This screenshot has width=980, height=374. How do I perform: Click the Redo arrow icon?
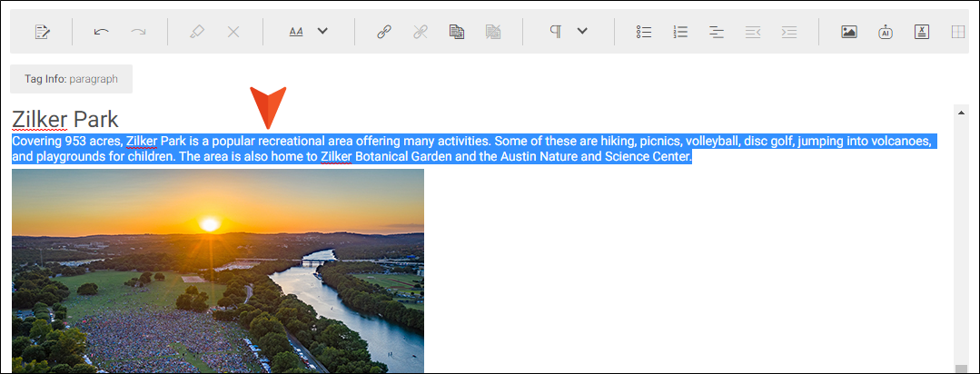coord(138,32)
